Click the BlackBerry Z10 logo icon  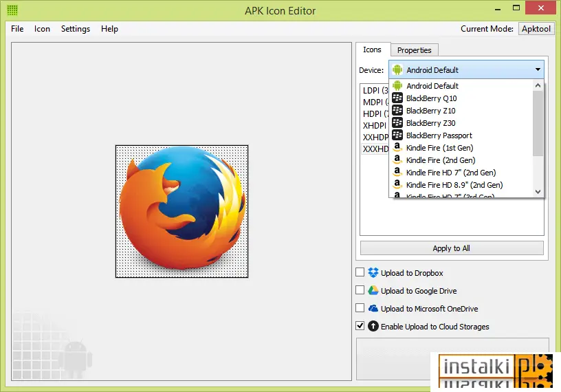(397, 110)
